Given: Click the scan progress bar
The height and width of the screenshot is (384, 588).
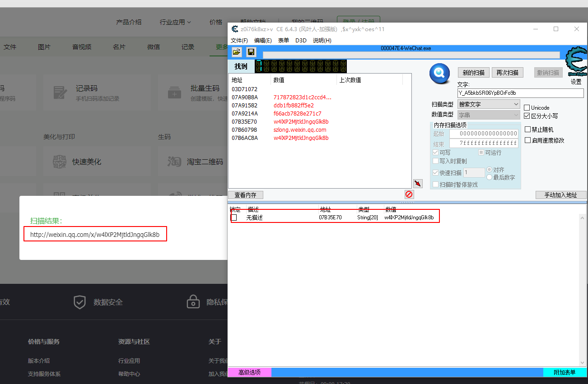Looking at the screenshot, I should [x=411, y=55].
